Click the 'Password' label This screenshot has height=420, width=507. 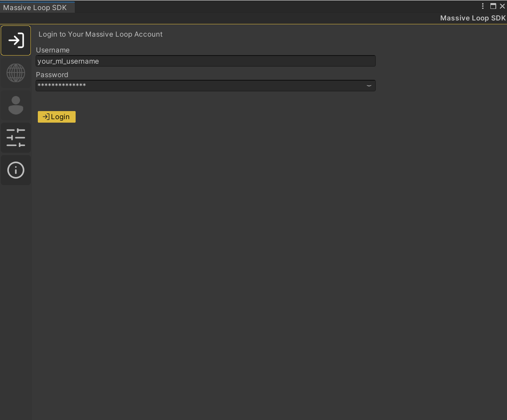click(x=52, y=75)
